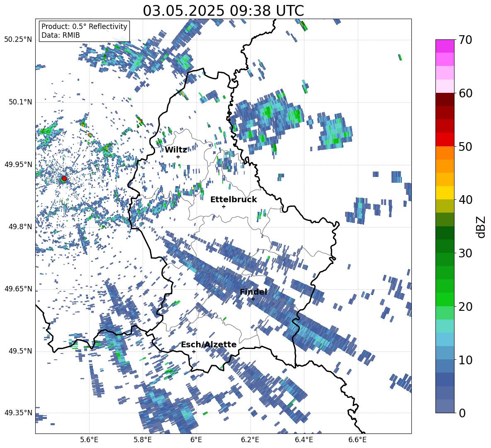
Task: Click the 50.1°N latitude label
Action: click(20, 102)
